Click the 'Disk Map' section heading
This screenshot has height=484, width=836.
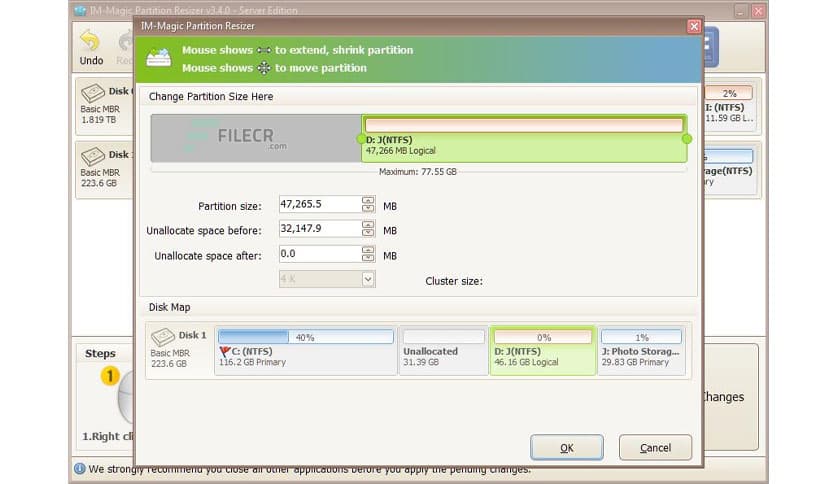[169, 307]
